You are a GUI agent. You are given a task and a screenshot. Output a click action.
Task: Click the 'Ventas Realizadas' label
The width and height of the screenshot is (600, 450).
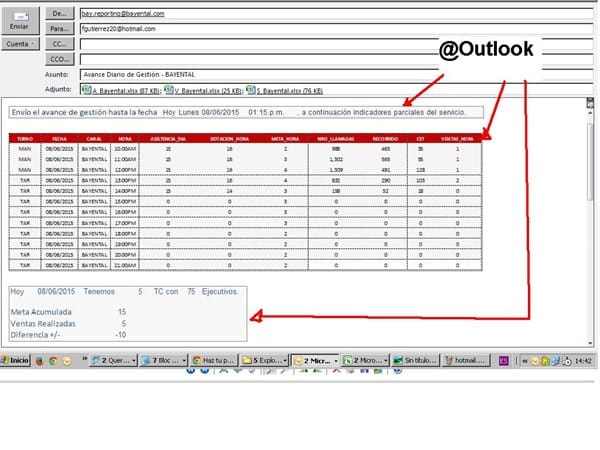pos(43,324)
